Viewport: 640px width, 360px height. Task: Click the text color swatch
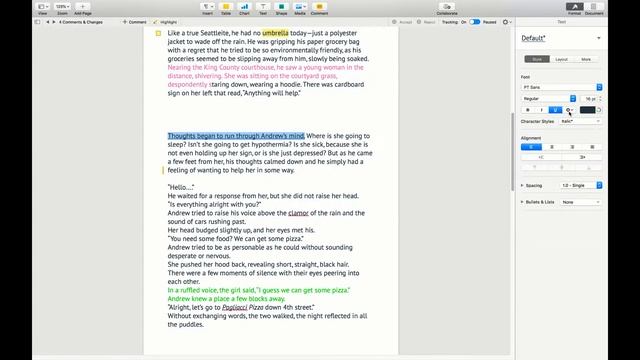point(587,110)
